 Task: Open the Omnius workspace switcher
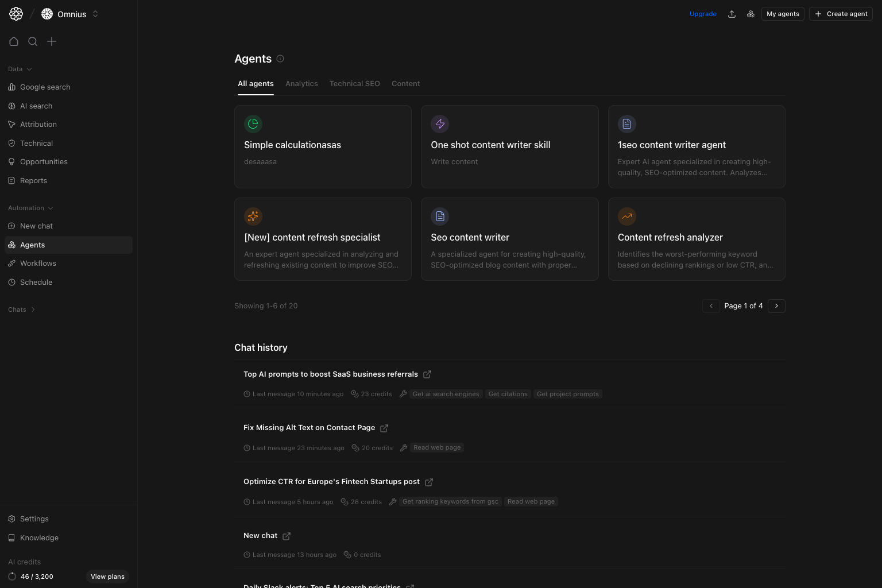pyautogui.click(x=95, y=14)
